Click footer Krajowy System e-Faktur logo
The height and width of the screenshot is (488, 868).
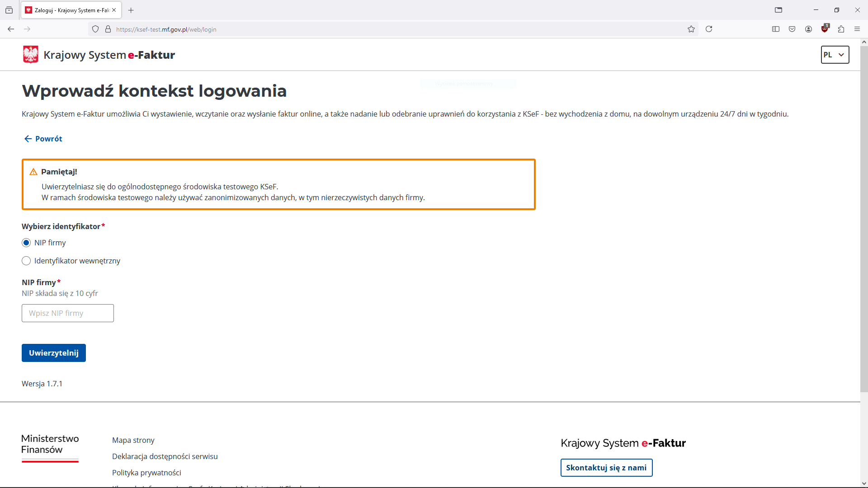(x=623, y=443)
